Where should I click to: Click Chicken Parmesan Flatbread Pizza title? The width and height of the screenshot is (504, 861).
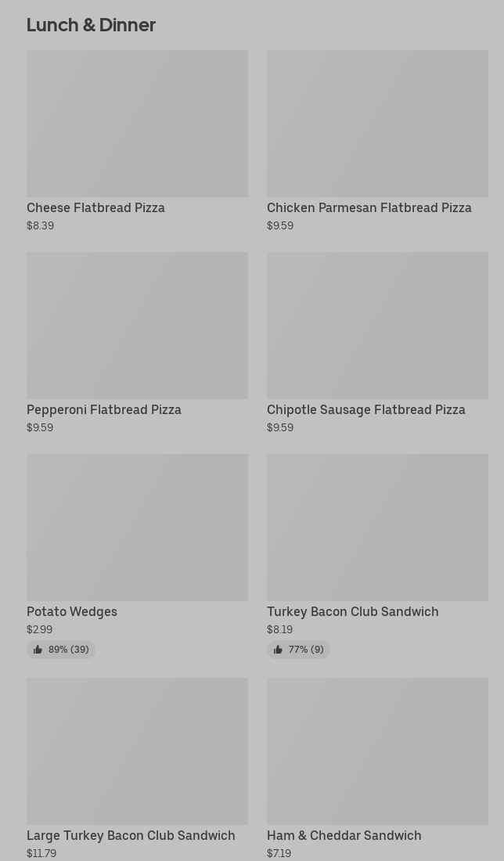click(x=369, y=208)
